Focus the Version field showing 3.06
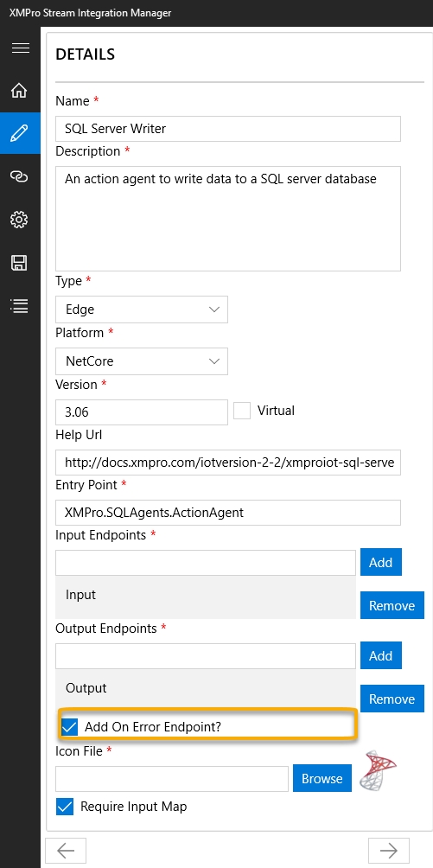 point(142,412)
